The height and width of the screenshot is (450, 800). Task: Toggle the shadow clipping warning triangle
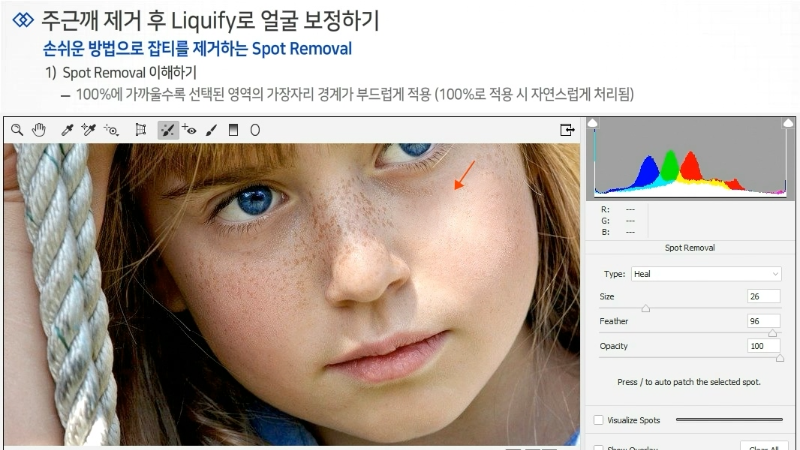592,123
